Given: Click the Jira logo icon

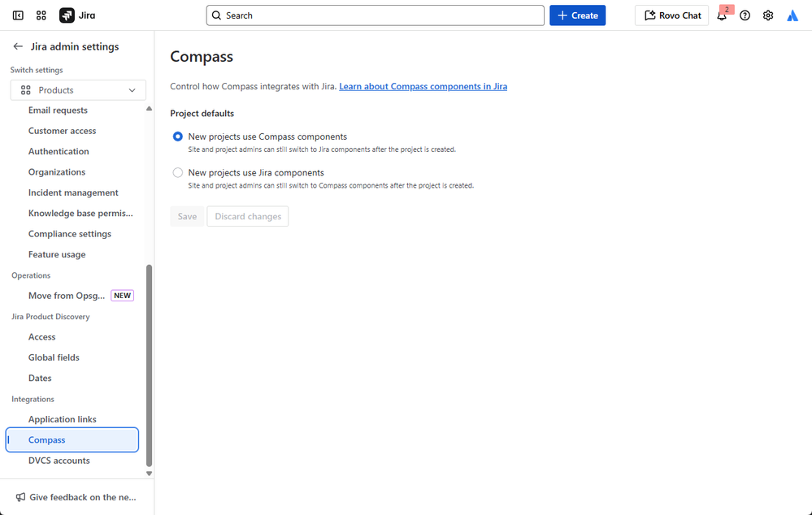Looking at the screenshot, I should pos(67,15).
